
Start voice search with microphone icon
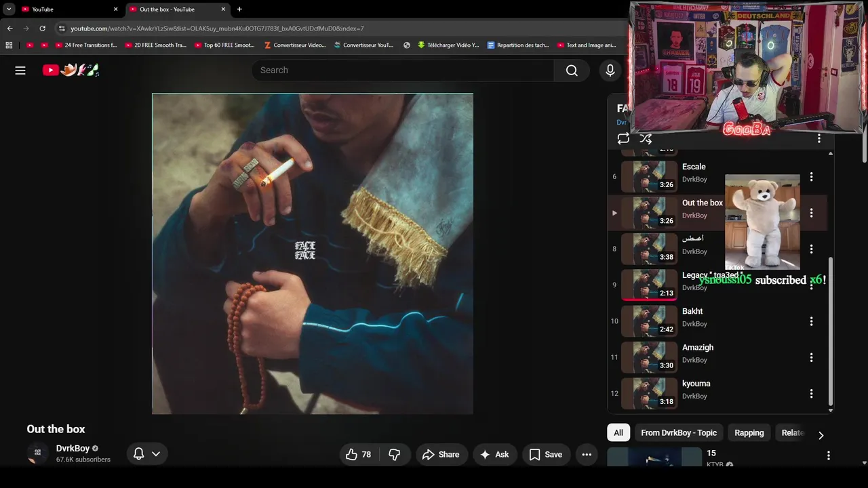[x=610, y=70]
